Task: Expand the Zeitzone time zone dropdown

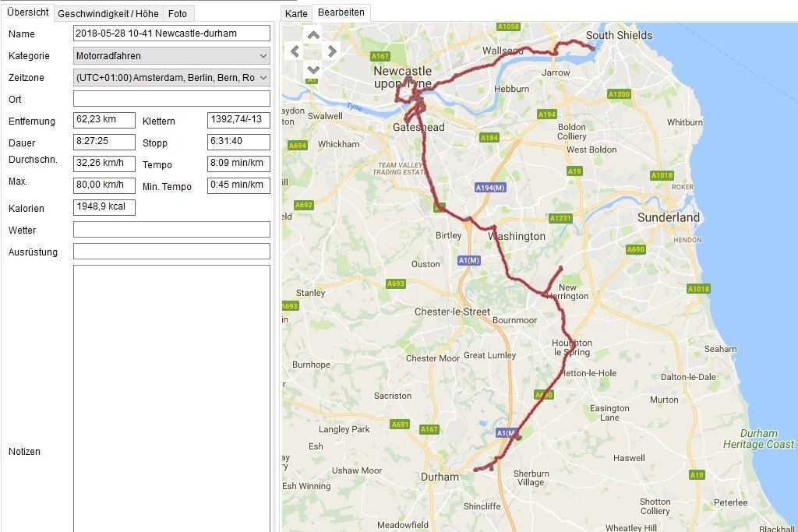Action: point(171,78)
